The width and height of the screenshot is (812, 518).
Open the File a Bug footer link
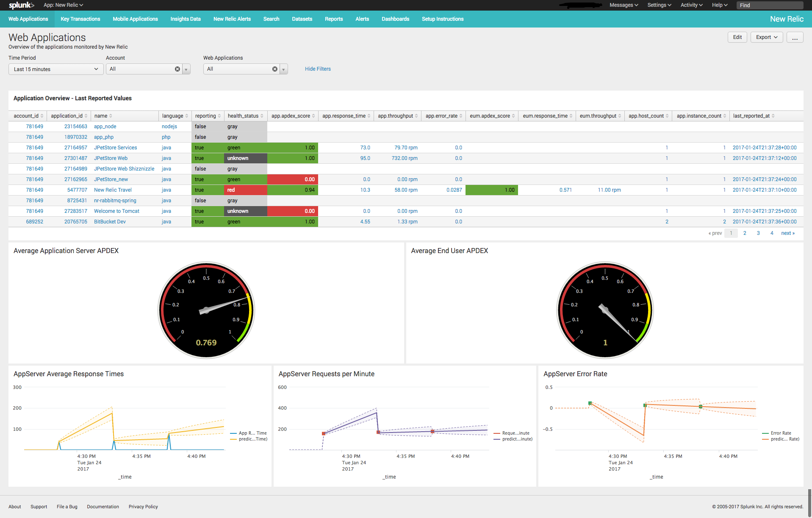click(x=67, y=507)
